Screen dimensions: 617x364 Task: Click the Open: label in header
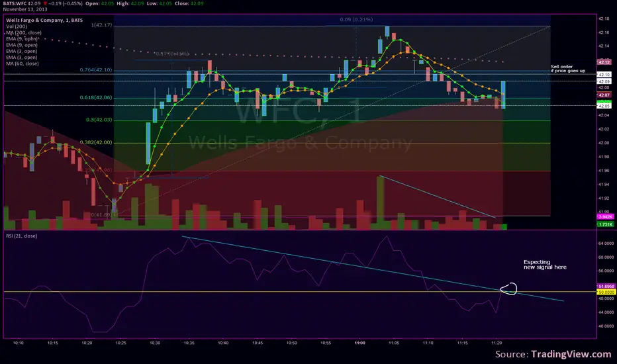pyautogui.click(x=93, y=3)
